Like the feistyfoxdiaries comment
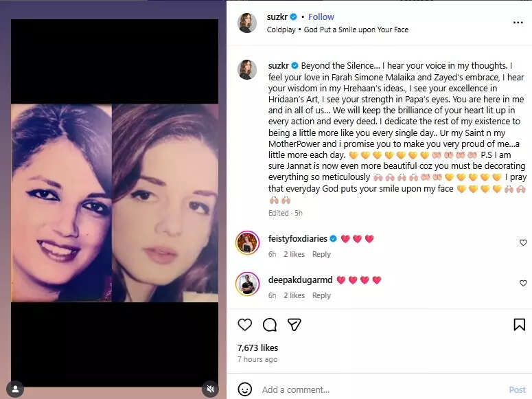This screenshot has height=399, width=532. point(523,242)
